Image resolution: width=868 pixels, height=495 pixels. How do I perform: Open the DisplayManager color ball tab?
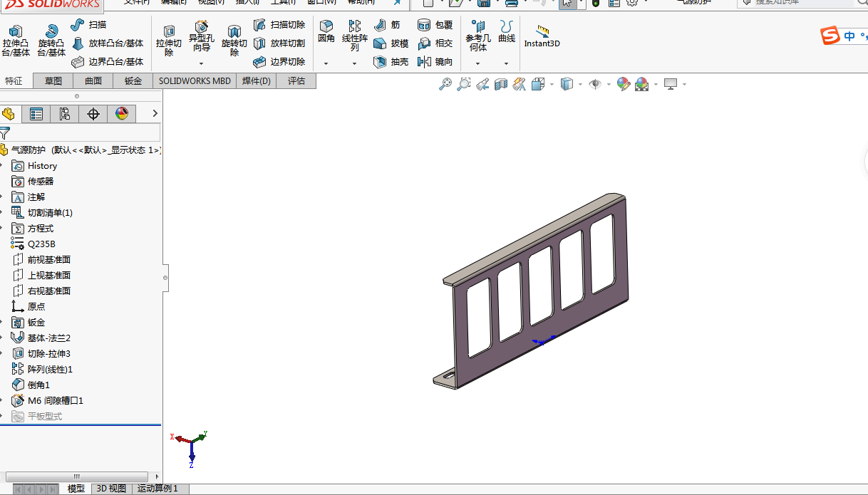click(x=122, y=114)
